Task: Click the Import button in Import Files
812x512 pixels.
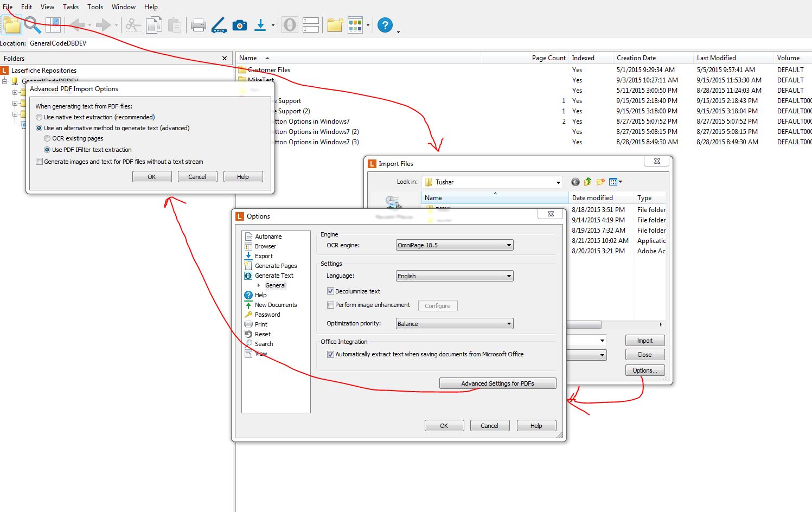Action: click(644, 341)
